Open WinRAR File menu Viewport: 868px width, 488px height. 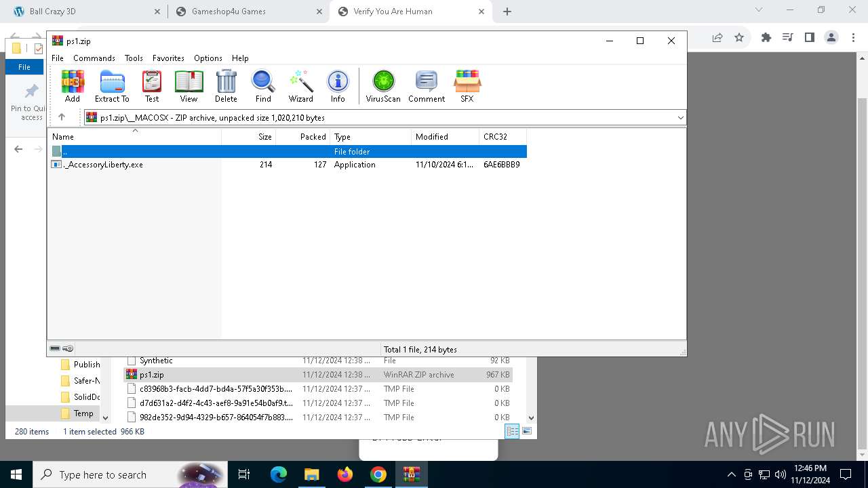[x=58, y=58]
